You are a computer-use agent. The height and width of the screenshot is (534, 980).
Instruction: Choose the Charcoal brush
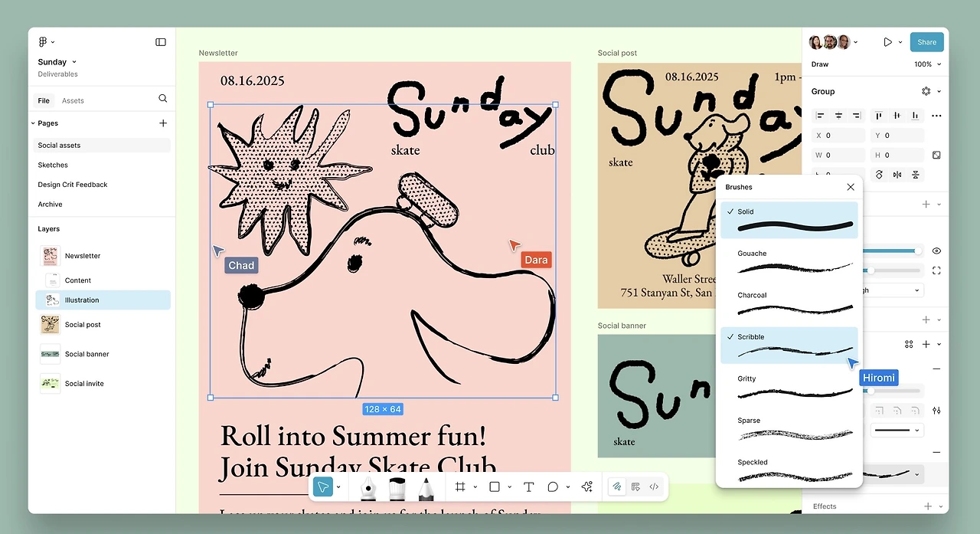click(789, 303)
